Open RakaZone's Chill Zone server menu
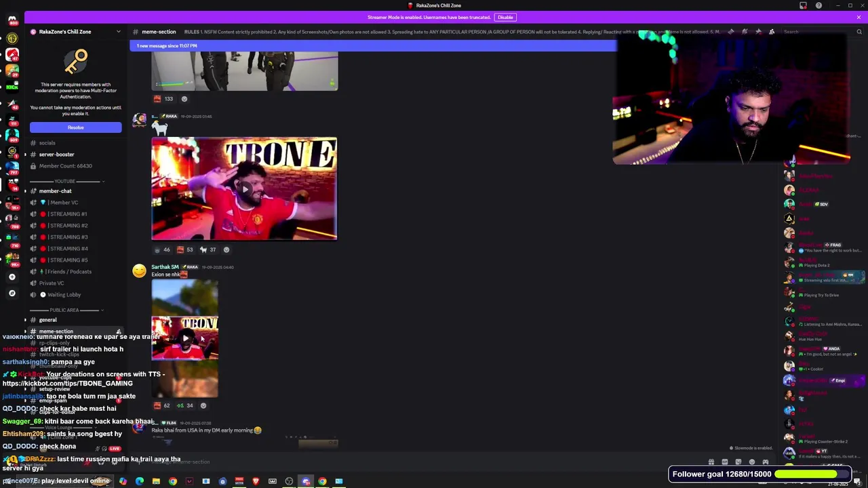Viewport: 868px width, 488px height. 75,32
